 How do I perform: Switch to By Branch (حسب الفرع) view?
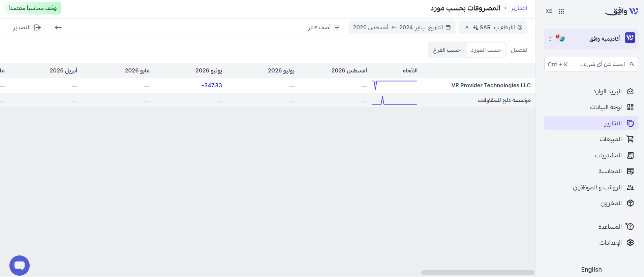tap(447, 50)
